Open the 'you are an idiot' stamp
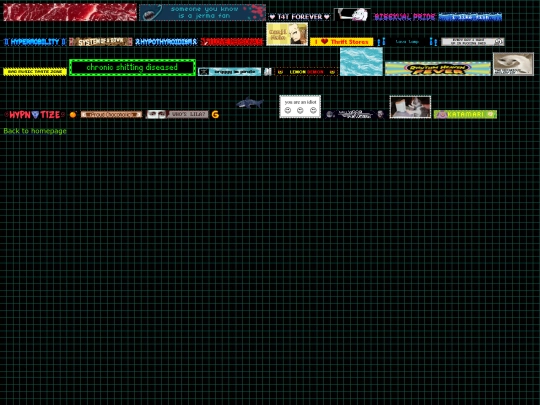 pyautogui.click(x=300, y=107)
